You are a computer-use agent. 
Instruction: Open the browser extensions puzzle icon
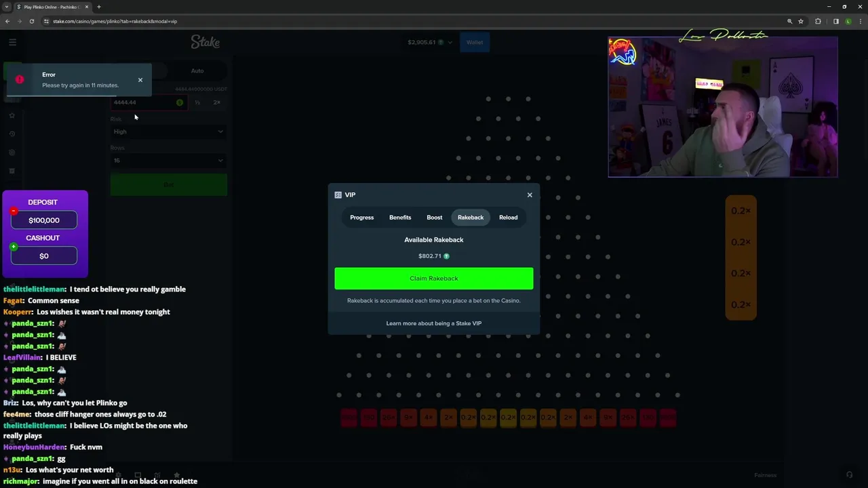tap(818, 21)
